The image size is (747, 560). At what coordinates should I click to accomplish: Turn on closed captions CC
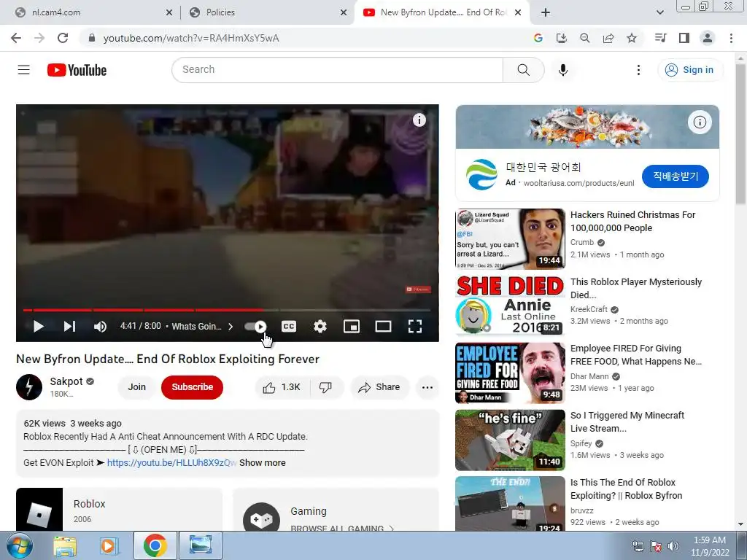tap(289, 326)
